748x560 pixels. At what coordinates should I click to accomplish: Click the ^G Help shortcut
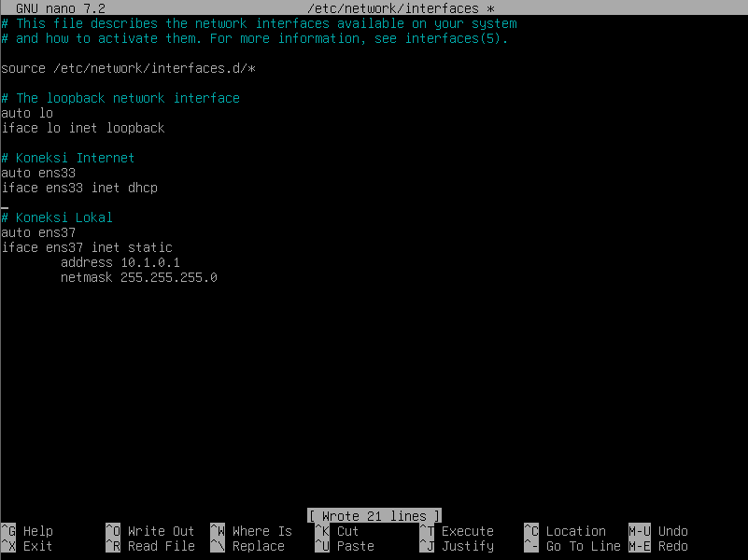27,531
